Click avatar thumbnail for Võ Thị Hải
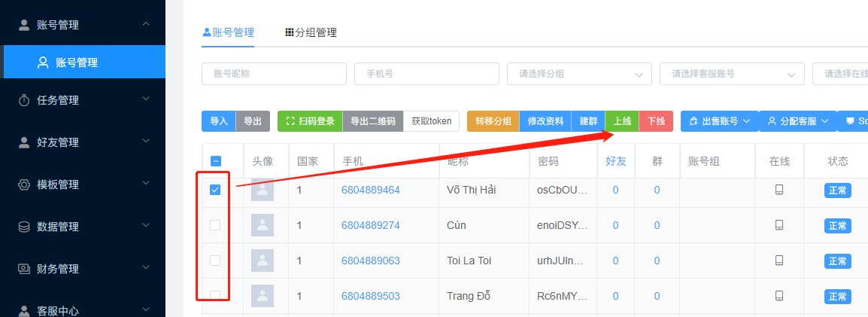The width and height of the screenshot is (868, 317). click(263, 191)
